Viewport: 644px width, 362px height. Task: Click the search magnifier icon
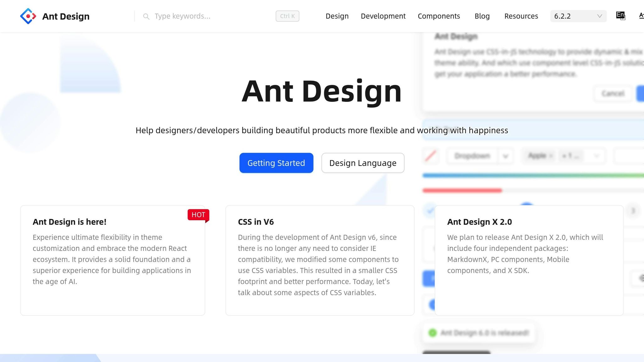(x=146, y=16)
